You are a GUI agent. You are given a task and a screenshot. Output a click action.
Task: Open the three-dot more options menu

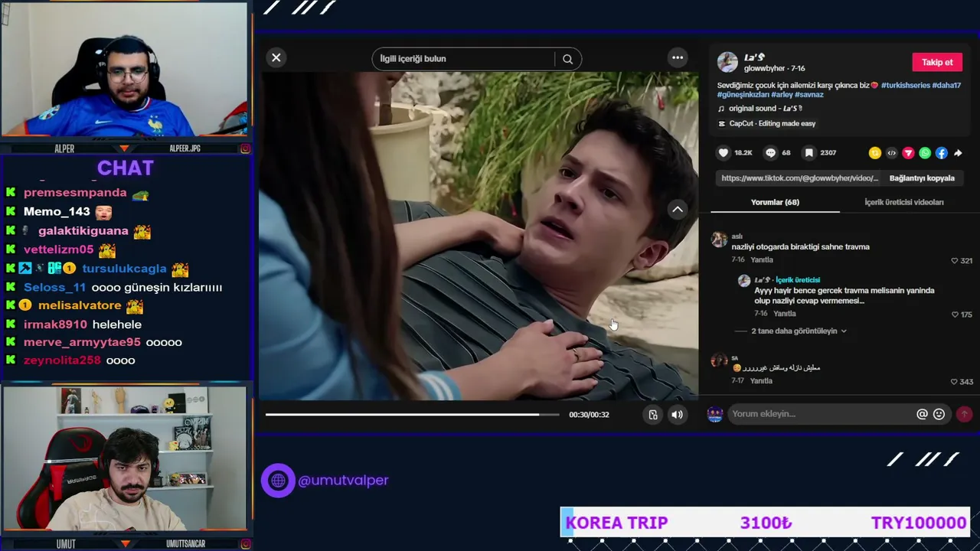pyautogui.click(x=678, y=57)
